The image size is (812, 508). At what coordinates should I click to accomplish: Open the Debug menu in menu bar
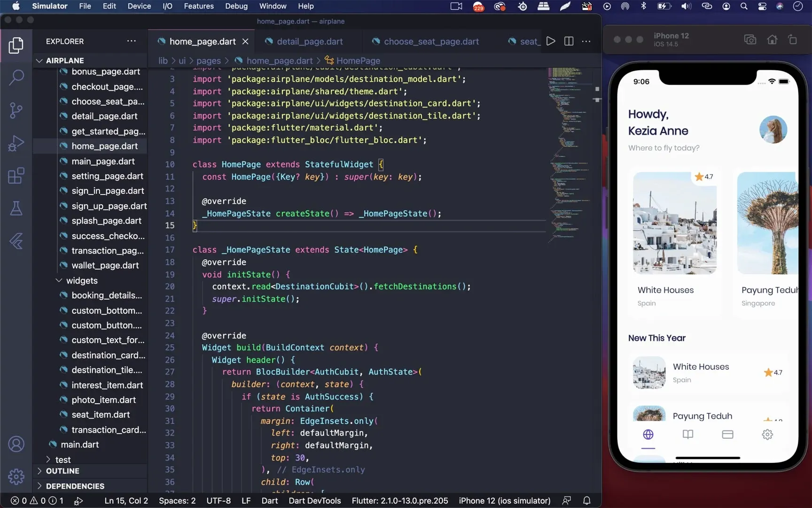[236, 6]
